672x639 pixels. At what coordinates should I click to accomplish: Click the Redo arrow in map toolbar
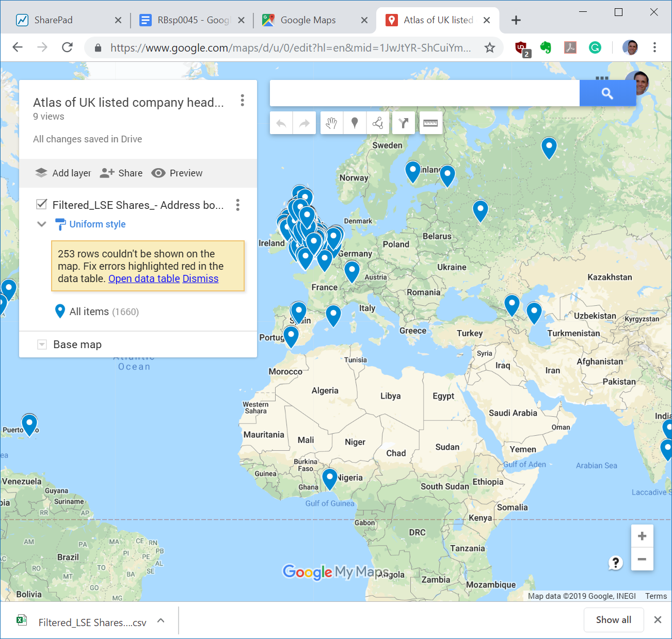305,123
